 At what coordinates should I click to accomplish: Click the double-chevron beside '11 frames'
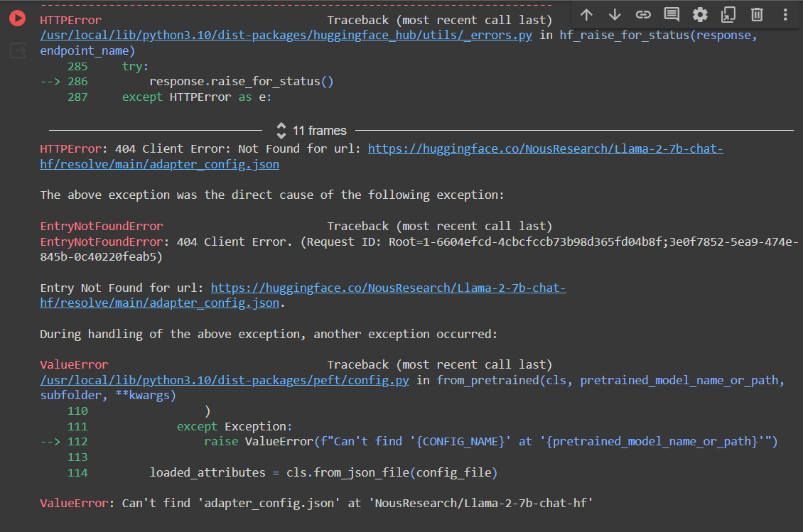coord(281,130)
